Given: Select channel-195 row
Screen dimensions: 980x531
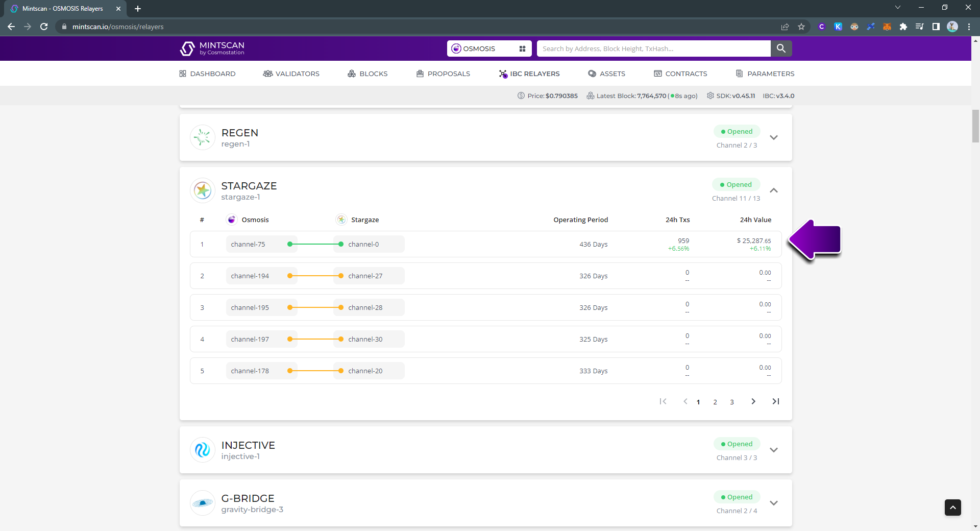Looking at the screenshot, I should click(x=485, y=307).
